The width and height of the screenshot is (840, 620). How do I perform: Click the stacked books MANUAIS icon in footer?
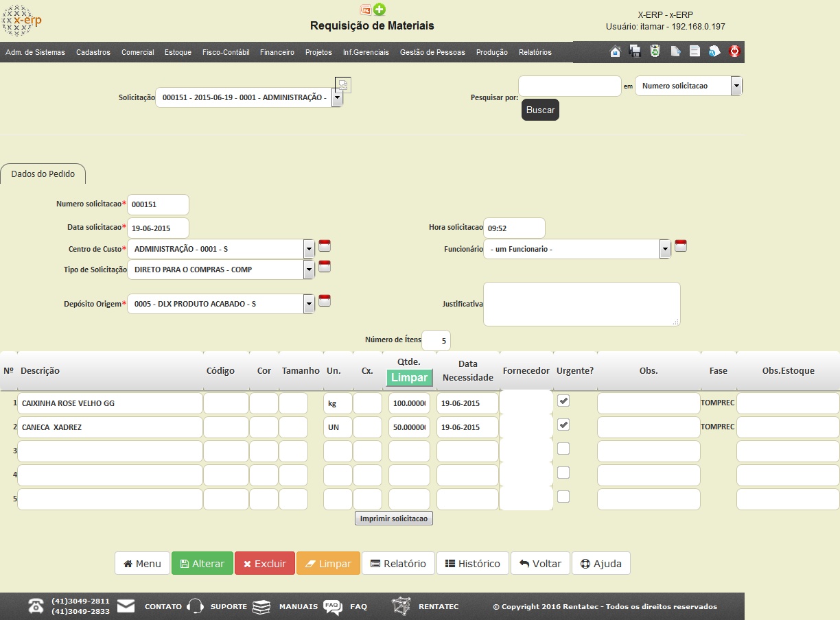click(x=261, y=607)
